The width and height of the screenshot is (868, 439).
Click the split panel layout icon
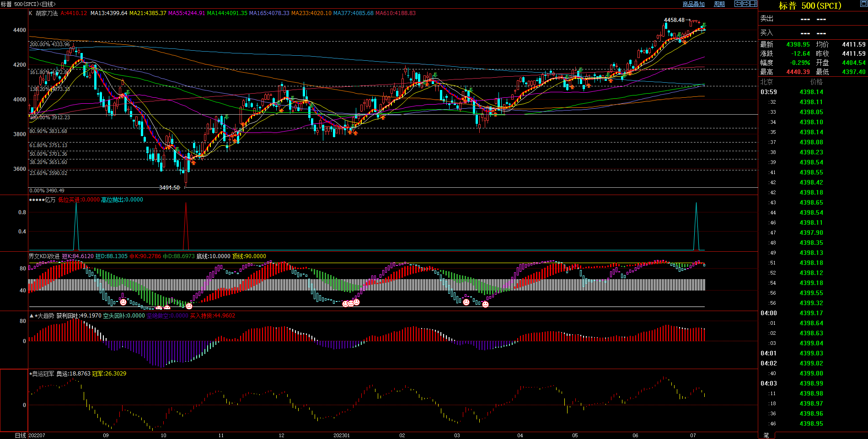753,4
